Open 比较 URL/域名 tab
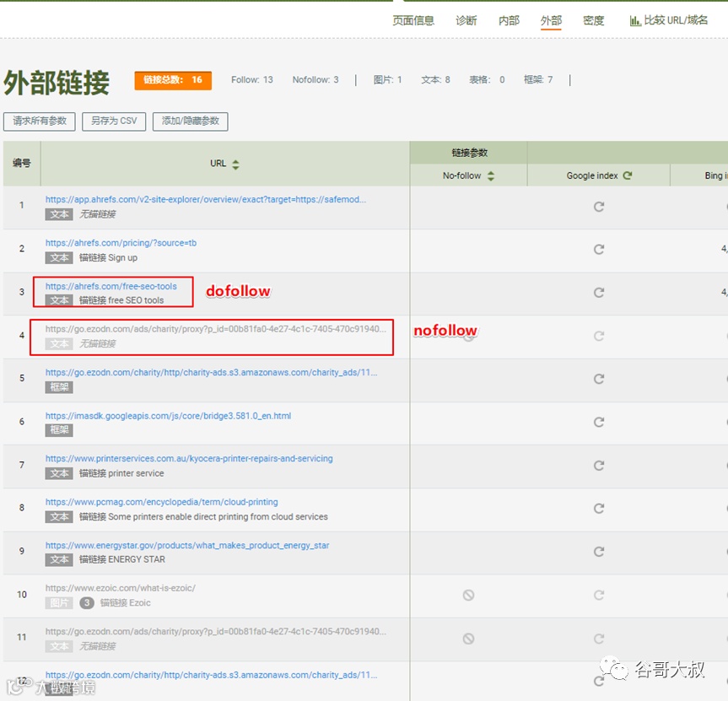This screenshot has height=701, width=728. coord(669,20)
